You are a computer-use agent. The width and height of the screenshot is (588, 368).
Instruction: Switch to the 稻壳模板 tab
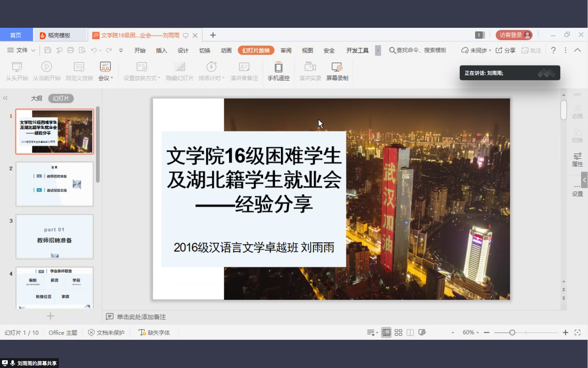59,35
